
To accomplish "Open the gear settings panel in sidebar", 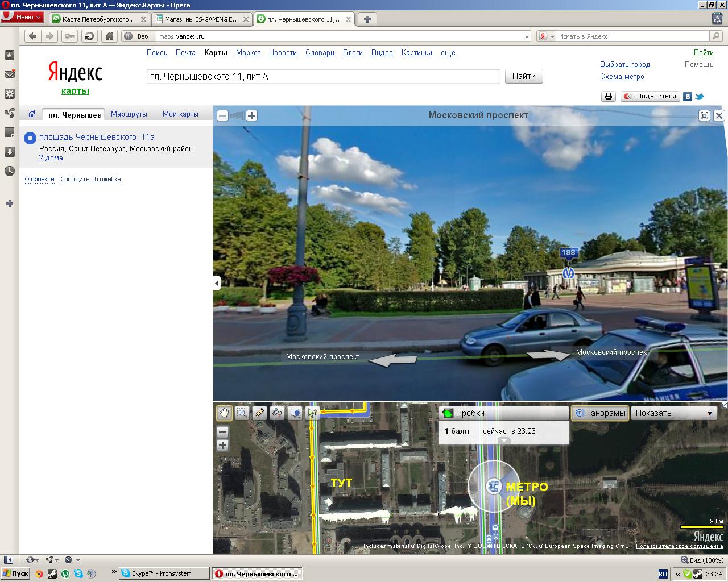I will pyautogui.click(x=9, y=94).
